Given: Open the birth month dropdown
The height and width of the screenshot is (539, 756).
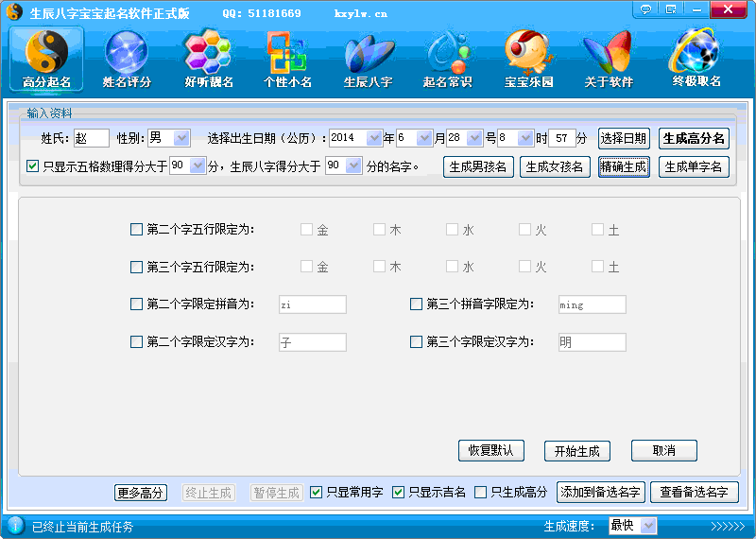Looking at the screenshot, I should tap(424, 138).
